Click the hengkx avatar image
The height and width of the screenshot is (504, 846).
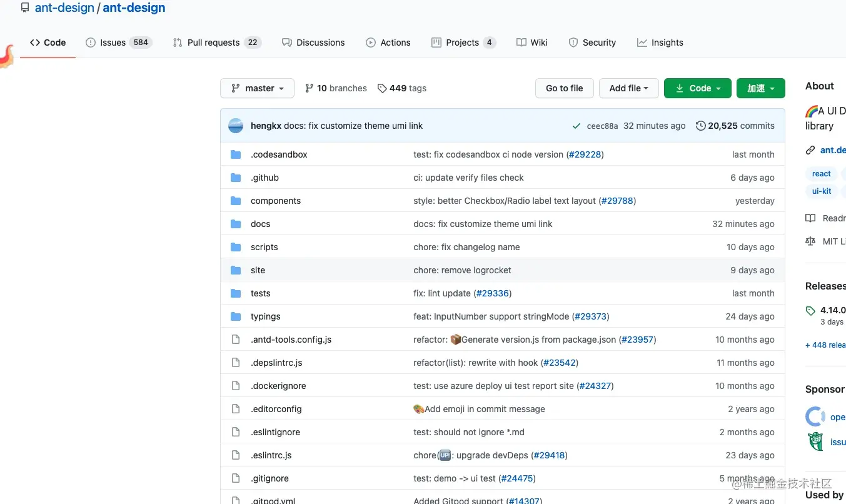(x=236, y=126)
